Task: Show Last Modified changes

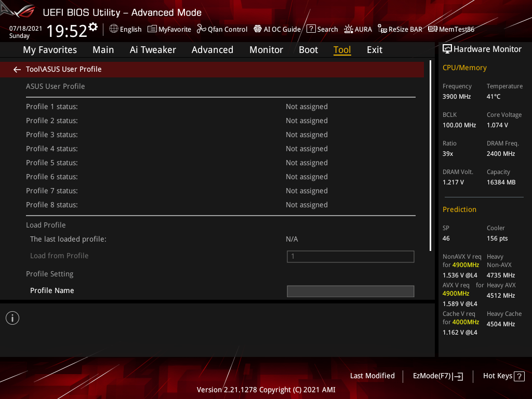Action: [372, 376]
